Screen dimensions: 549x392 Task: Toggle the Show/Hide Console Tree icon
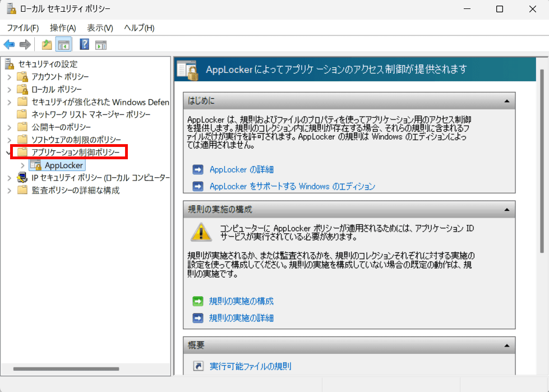click(x=63, y=45)
